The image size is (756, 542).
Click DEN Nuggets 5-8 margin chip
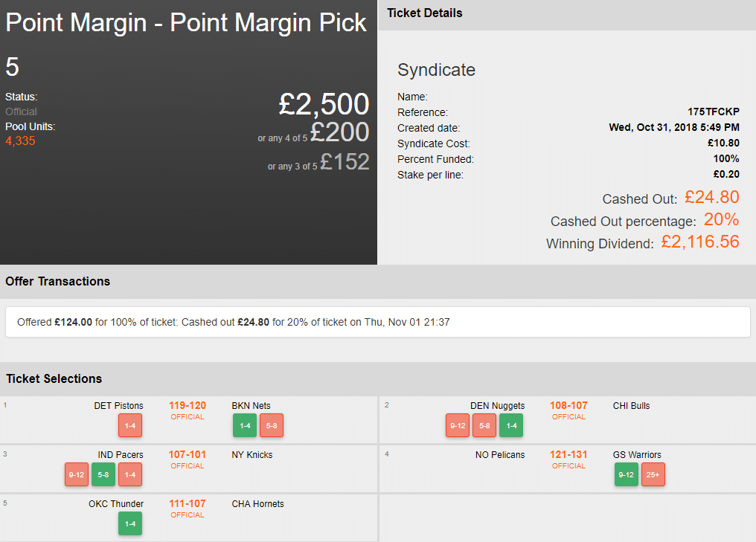point(484,425)
